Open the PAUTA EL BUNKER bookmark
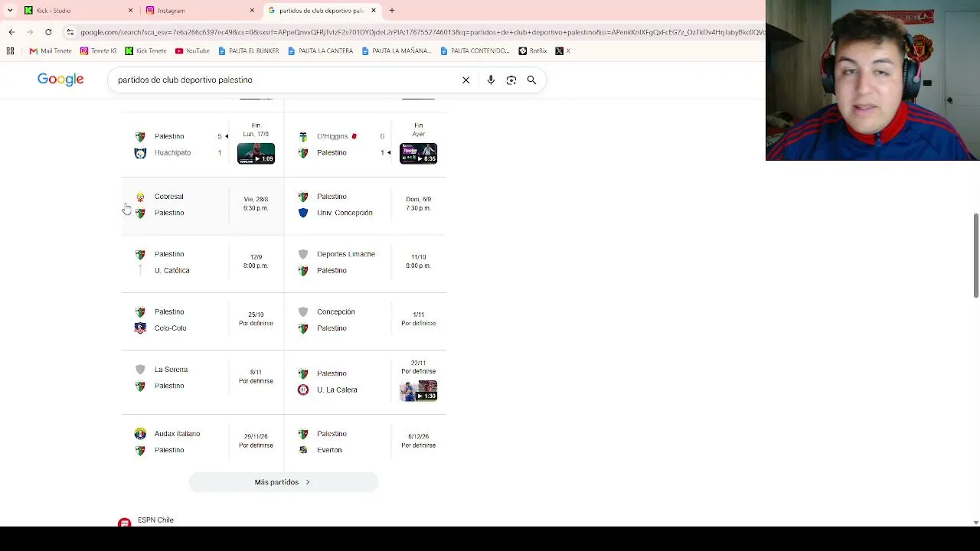Image resolution: width=980 pixels, height=551 pixels. (x=249, y=51)
